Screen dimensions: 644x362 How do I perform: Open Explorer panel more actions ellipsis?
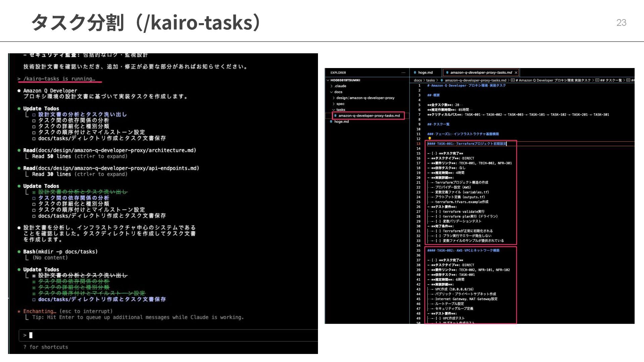point(403,72)
